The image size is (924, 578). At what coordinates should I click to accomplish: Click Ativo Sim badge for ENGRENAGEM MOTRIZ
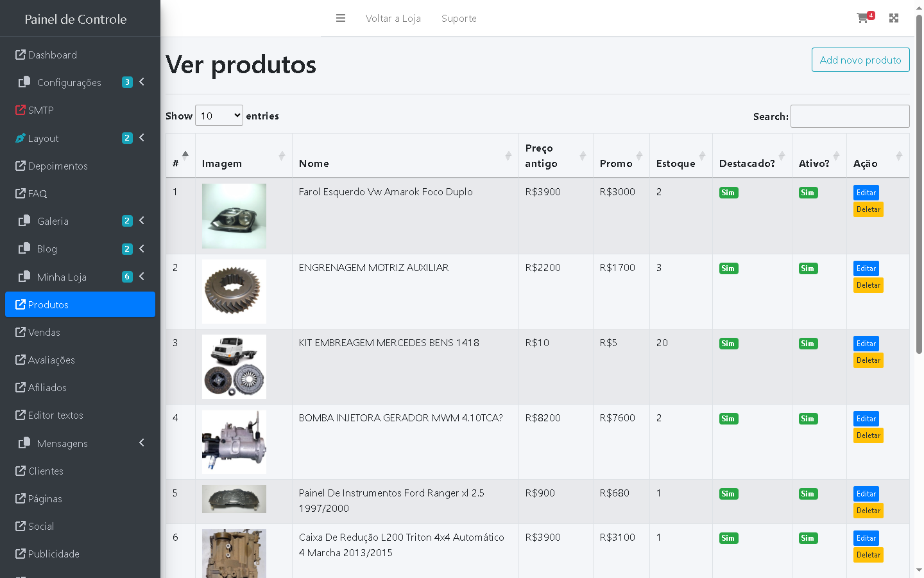tap(808, 268)
